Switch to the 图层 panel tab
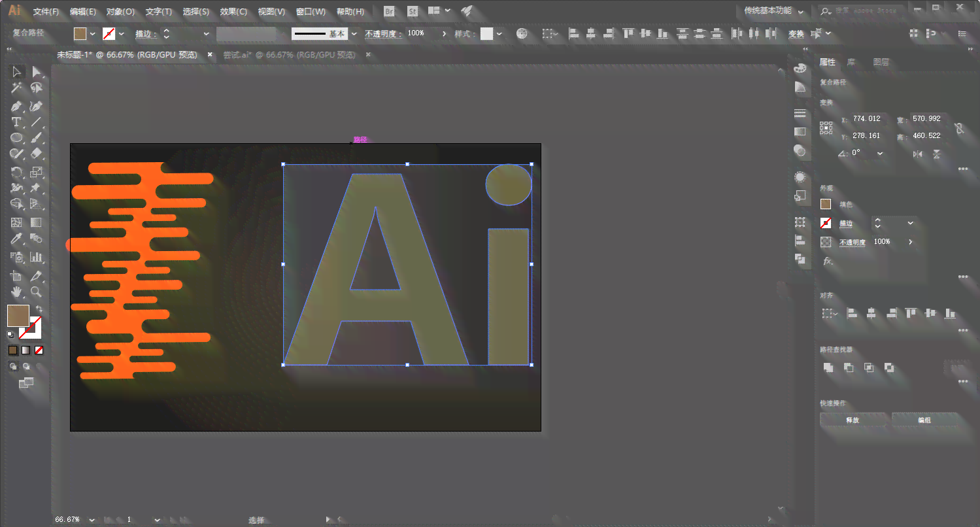Screen dimensions: 980x527 click(881, 62)
